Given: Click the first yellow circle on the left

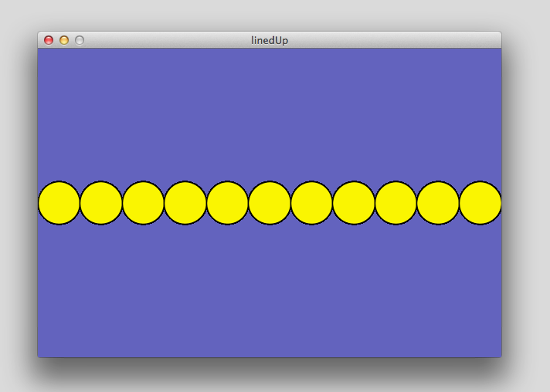Looking at the screenshot, I should coord(59,203).
